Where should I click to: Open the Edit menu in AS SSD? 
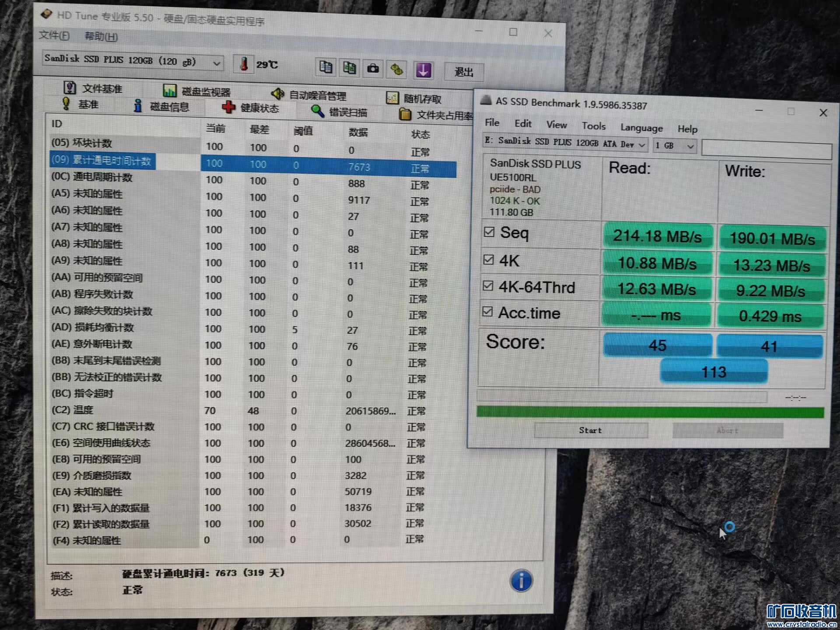tap(523, 123)
